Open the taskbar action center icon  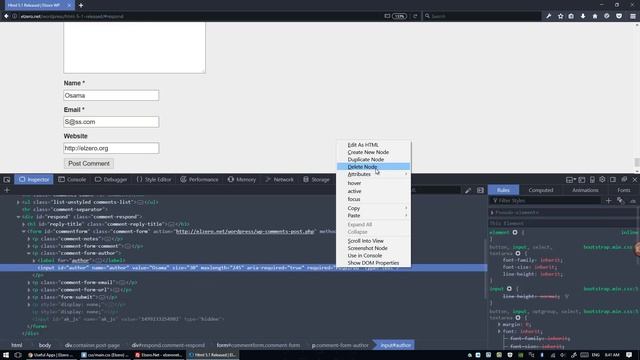(629, 355)
